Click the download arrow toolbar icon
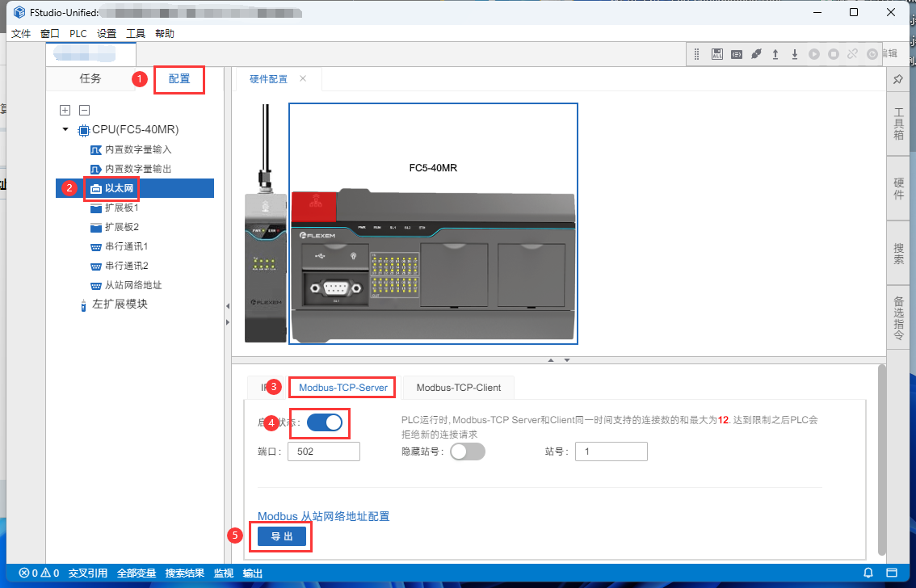This screenshot has height=588, width=916. coord(795,54)
